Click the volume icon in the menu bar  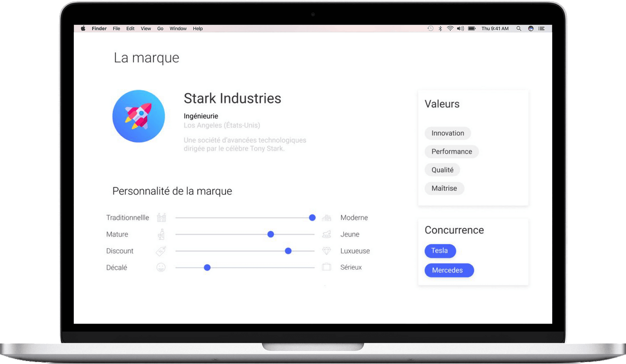[x=460, y=29]
